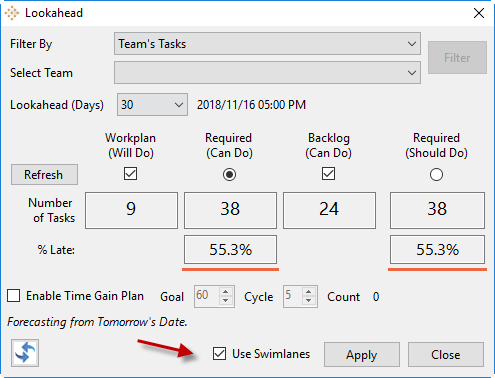Select the Required (Can Do) radio button

point(229,174)
